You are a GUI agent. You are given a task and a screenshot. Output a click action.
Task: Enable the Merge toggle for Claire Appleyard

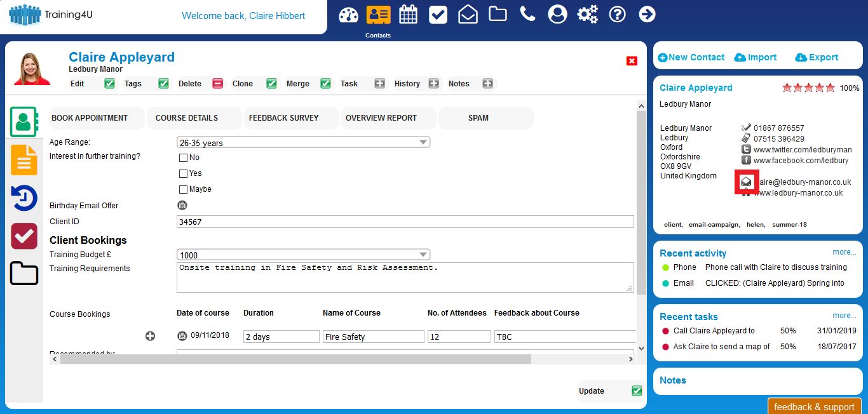325,83
